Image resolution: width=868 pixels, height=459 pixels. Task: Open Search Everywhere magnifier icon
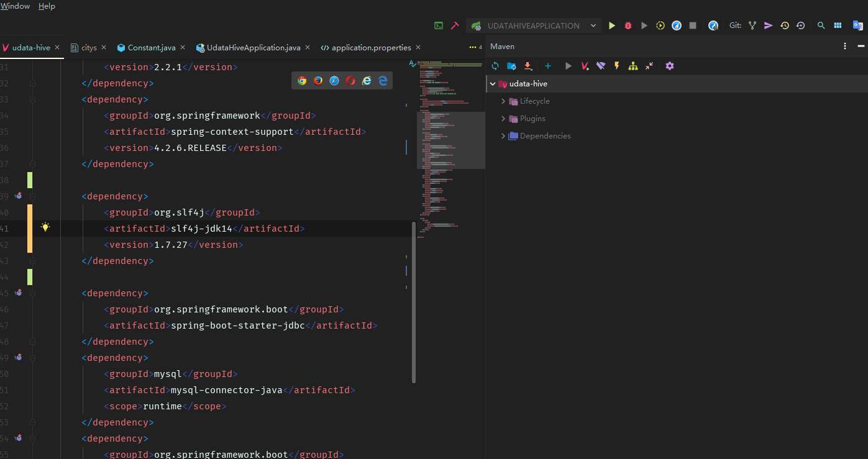(x=821, y=25)
